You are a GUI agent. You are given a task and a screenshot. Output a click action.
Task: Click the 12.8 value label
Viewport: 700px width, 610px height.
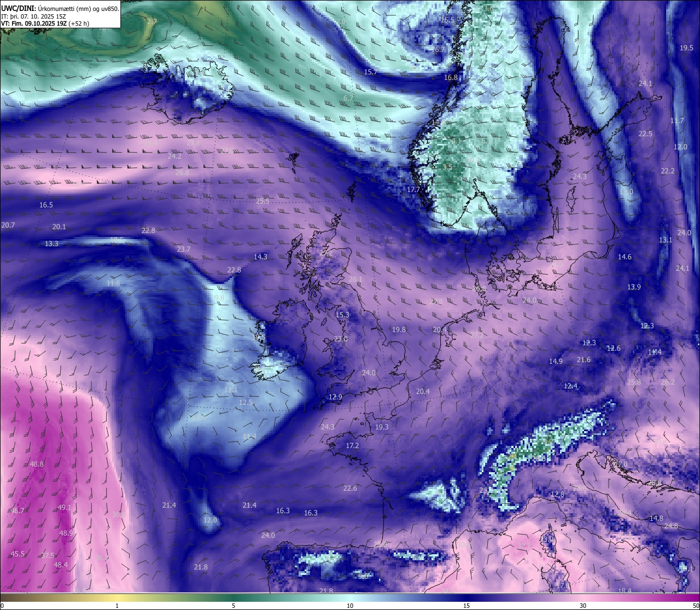(557, 495)
